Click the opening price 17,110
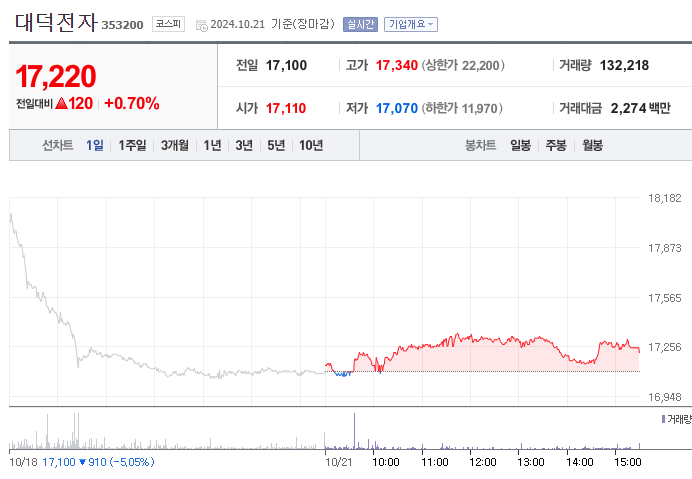This screenshot has height=479, width=692. [286, 108]
